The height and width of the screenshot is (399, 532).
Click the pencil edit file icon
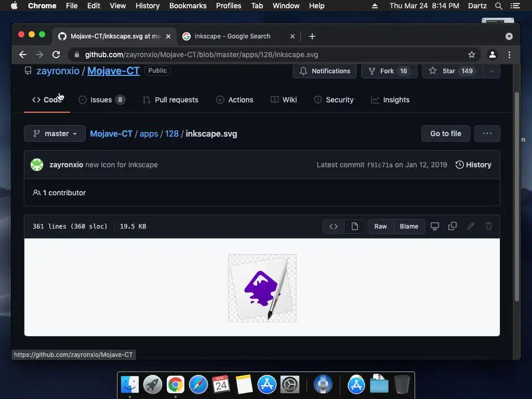click(x=471, y=227)
